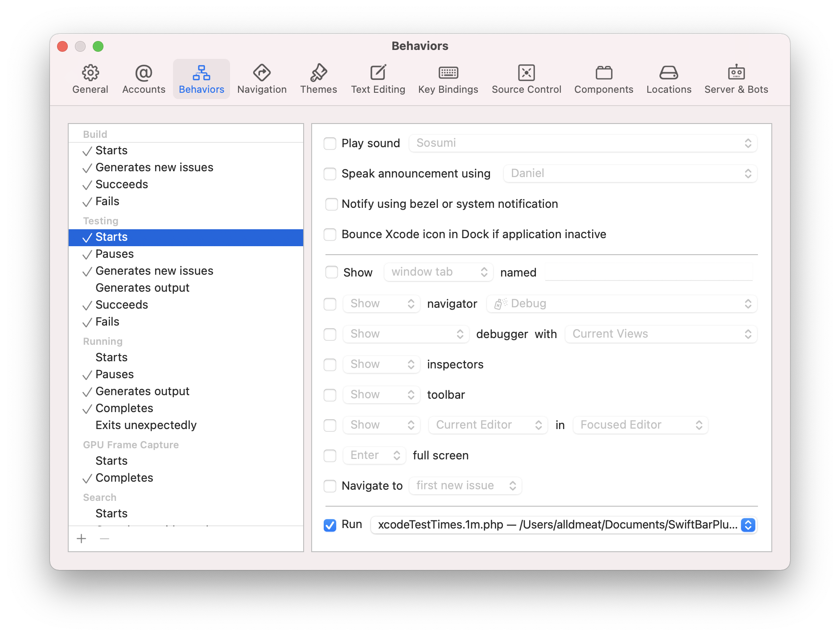The height and width of the screenshot is (636, 840).
Task: Select GPU Frame Capture Starts
Action: 186,461
